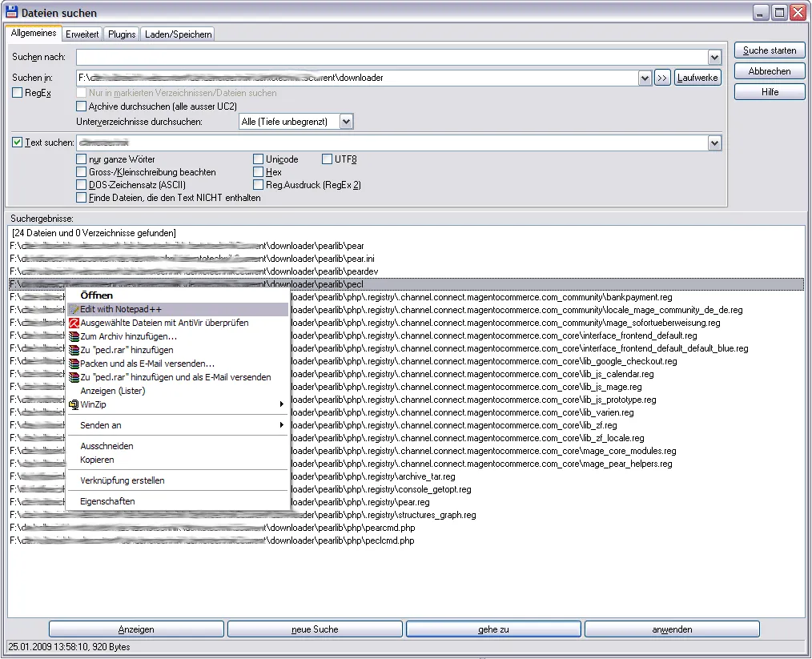The width and height of the screenshot is (812, 659).
Task: Click WinRAR icon for 'Packen und als E-Mail versenden'
Action: click(x=74, y=364)
